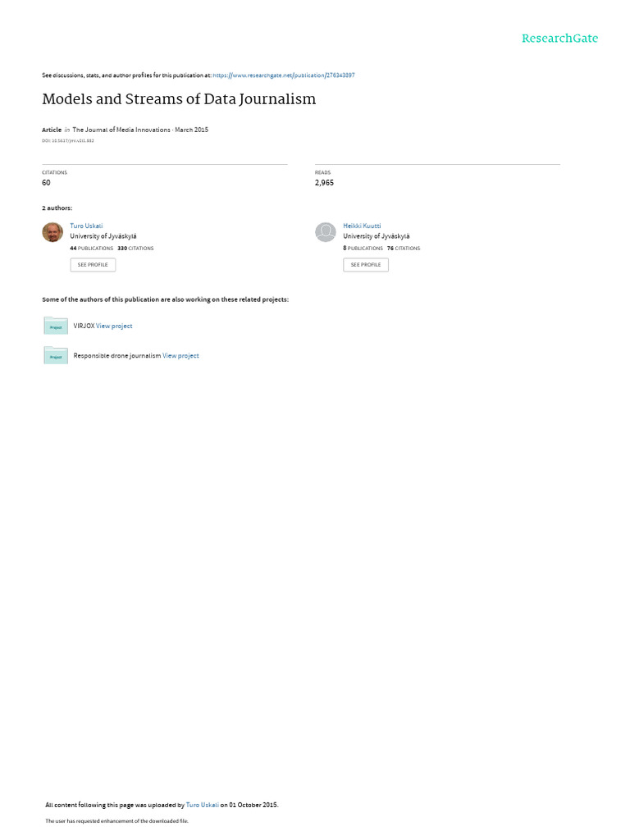This screenshot has height=840, width=630.
Task: Click the Responsible drone journalism folder icon
Action: tap(56, 355)
